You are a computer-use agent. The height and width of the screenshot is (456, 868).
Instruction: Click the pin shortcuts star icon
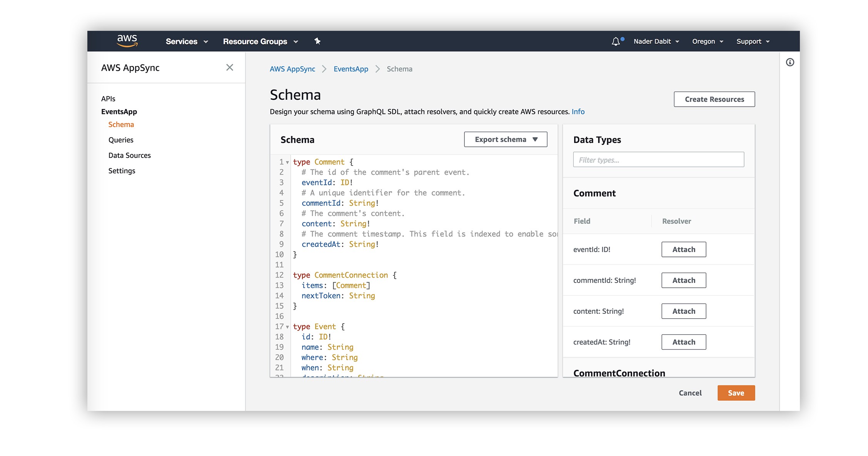pos(317,41)
